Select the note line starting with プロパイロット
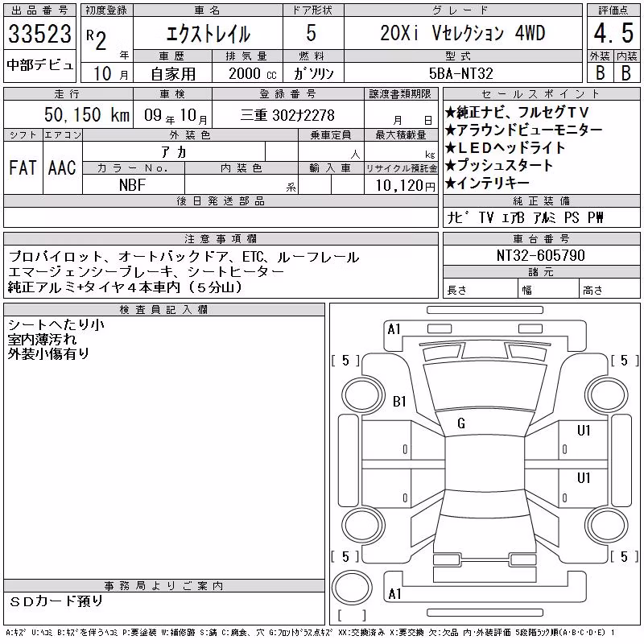 click(184, 257)
